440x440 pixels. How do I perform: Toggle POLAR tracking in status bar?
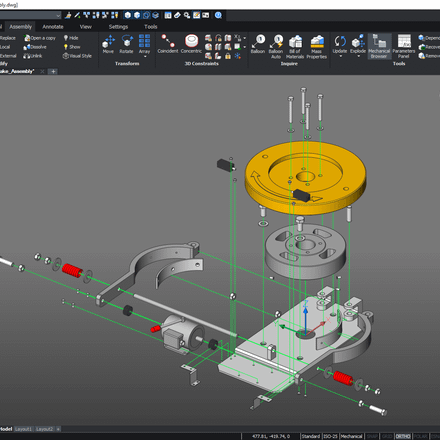(x=421, y=436)
